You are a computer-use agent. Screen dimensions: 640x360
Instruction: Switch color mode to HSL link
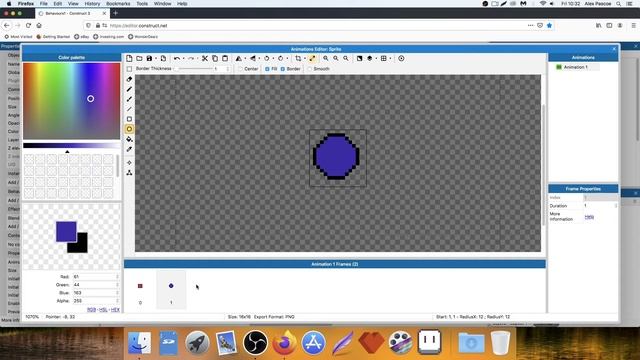(x=103, y=310)
